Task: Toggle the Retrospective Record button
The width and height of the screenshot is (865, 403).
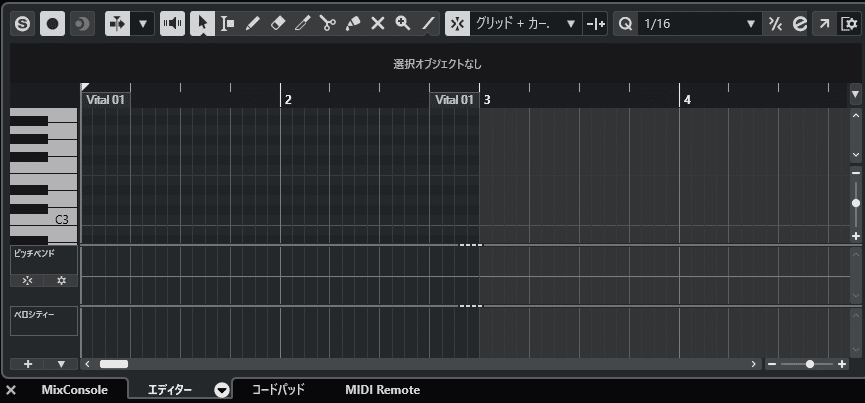Action: pos(82,24)
